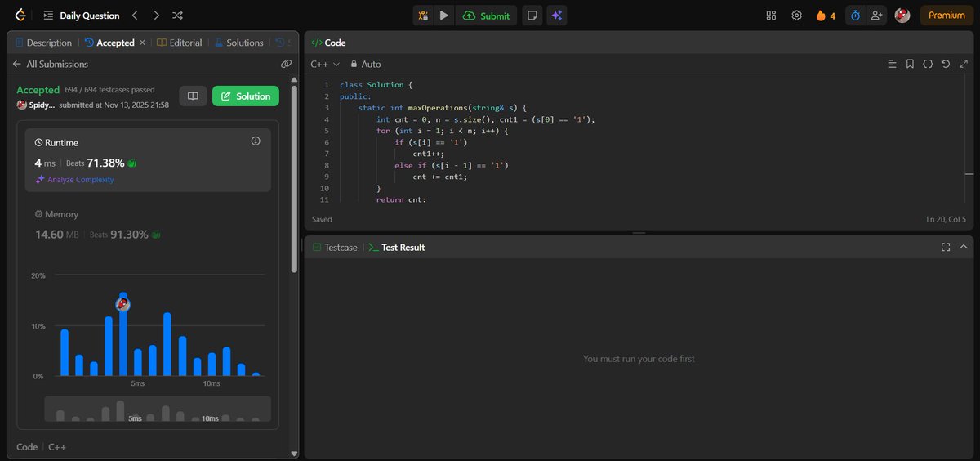View the streak flame counter
This screenshot has width=980, height=461.
click(x=826, y=16)
